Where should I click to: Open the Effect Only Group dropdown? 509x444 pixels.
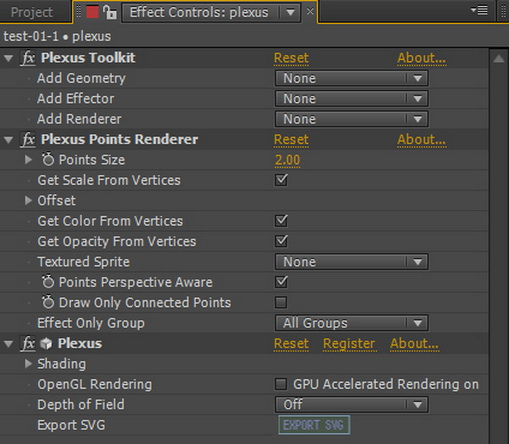[x=352, y=323]
